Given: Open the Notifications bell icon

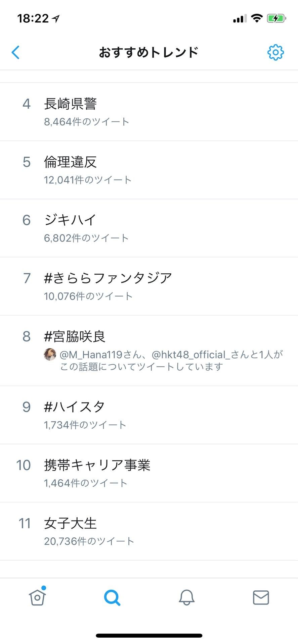Looking at the screenshot, I should click(186, 597).
